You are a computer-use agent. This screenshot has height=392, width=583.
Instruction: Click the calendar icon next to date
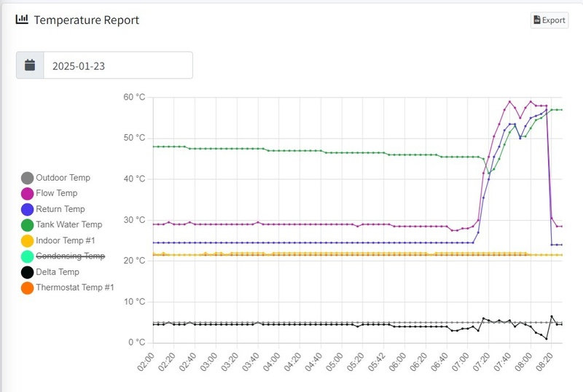coord(30,65)
